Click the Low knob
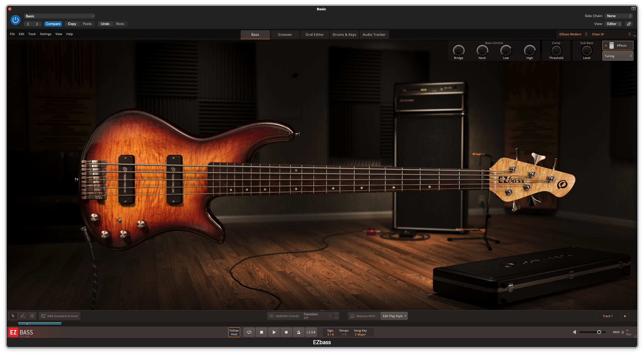The width and height of the screenshot is (644, 355). click(506, 51)
